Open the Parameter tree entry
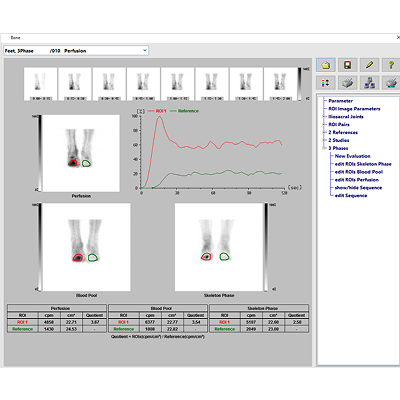Viewport: 400px width, 400px height. coord(340,101)
